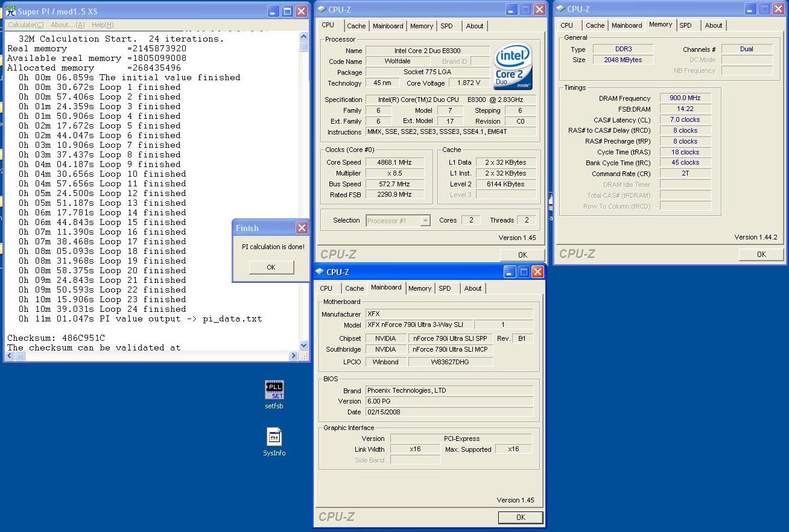
Task: Click OK in CPU-Z Memory window
Action: [761, 254]
